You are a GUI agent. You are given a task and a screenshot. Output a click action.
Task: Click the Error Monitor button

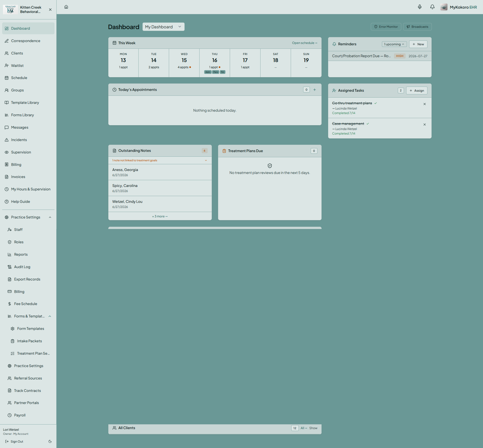coord(386,27)
